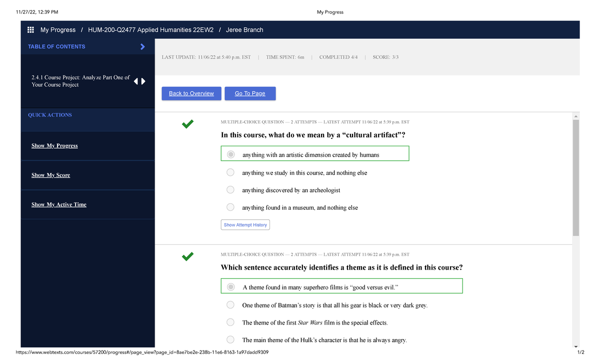
Task: Select "anything with an artistic dimension" radio option
Action: click(230, 155)
